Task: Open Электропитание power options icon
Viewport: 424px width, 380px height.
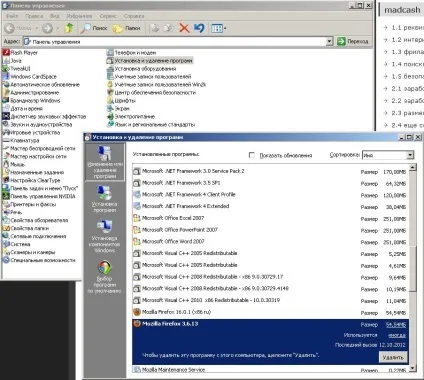Action: (x=131, y=117)
